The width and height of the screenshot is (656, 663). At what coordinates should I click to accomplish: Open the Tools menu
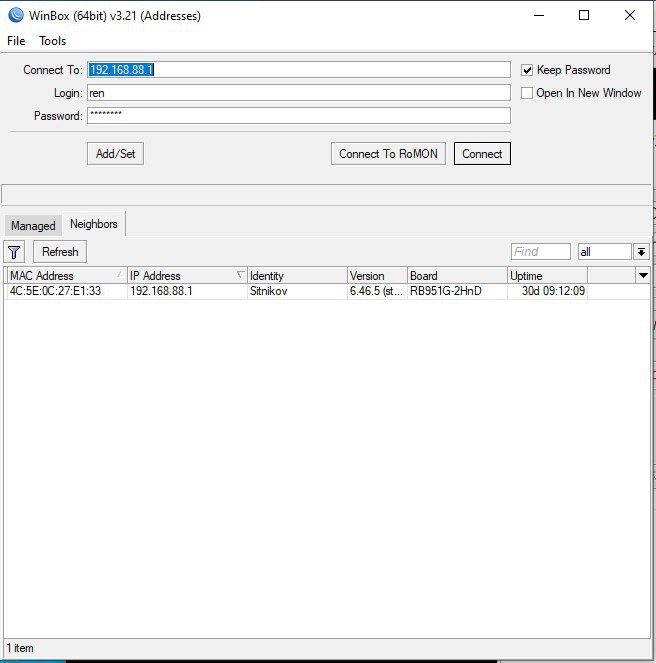click(52, 41)
